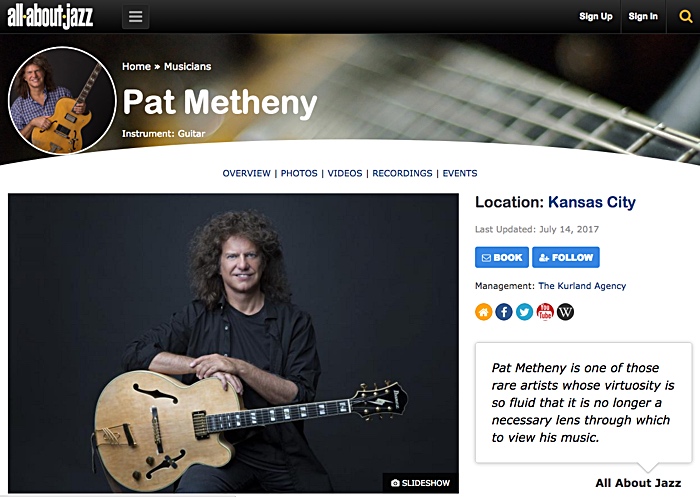Click the yellow search magnifier icon
700x497 pixels.
click(x=685, y=17)
